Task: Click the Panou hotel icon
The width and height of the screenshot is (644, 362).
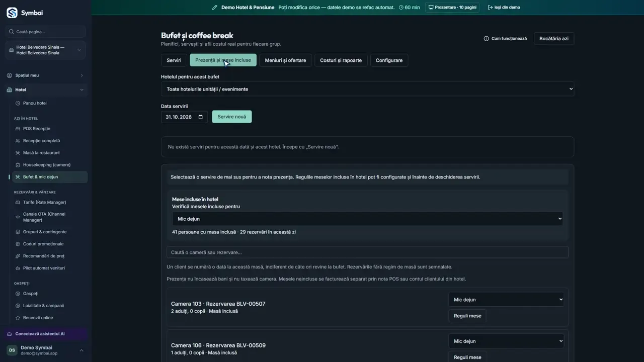Action: coord(18,103)
